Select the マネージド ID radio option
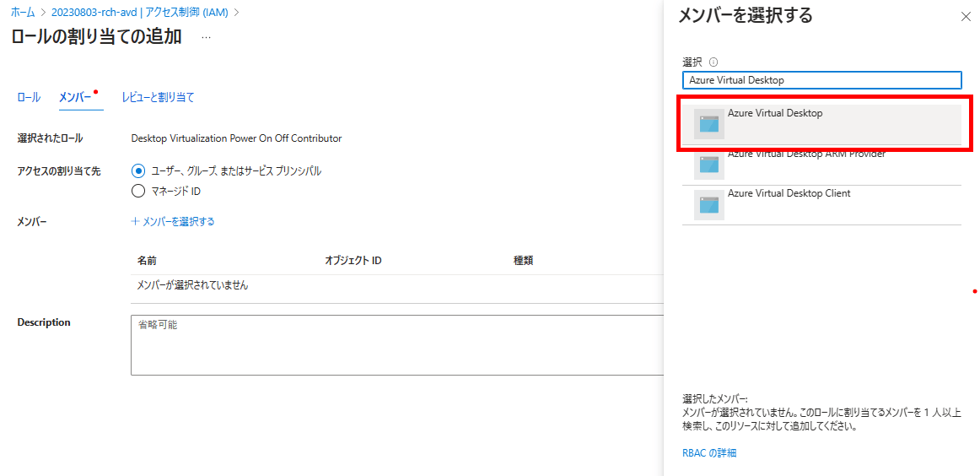 point(138,192)
